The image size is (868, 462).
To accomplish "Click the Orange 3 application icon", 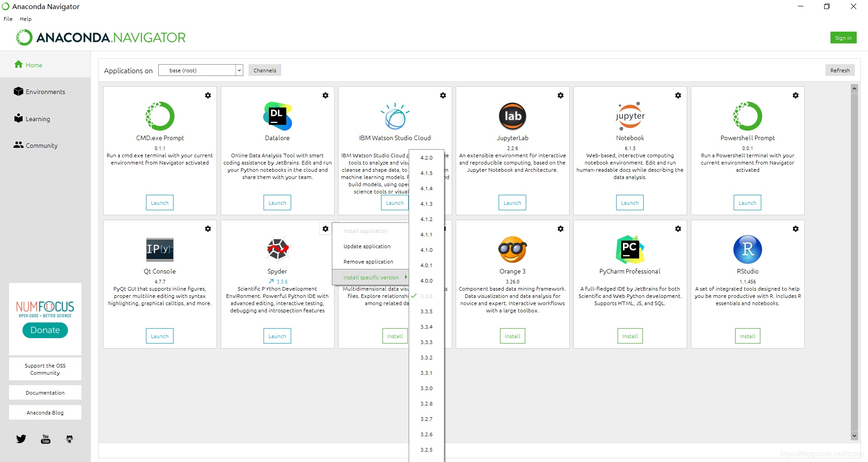I will [x=513, y=249].
